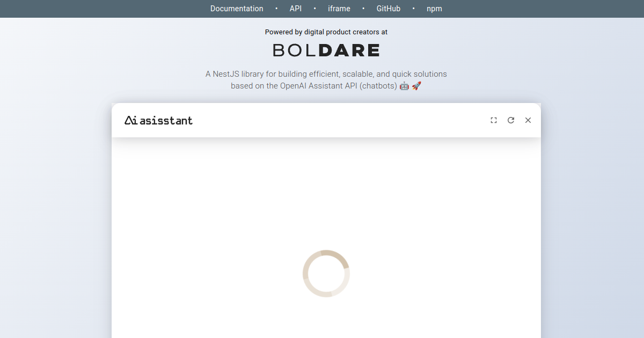Open the npm package link

coord(434,9)
